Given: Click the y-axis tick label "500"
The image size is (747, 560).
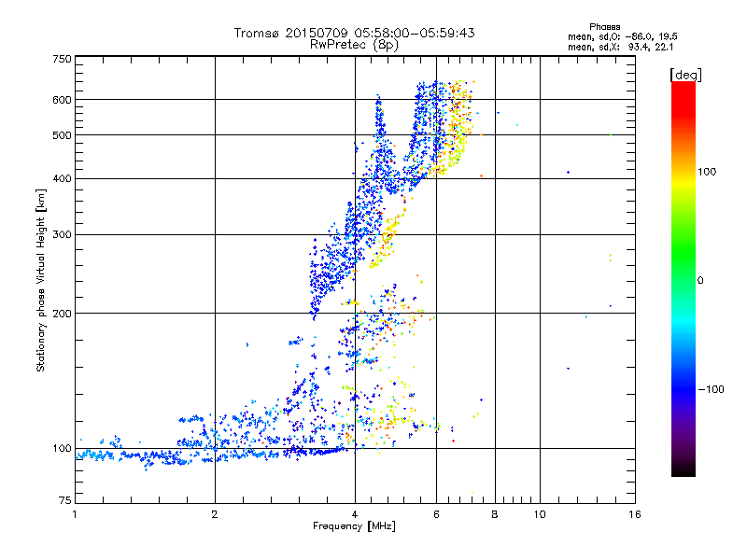Looking at the screenshot, I should 62,135.
